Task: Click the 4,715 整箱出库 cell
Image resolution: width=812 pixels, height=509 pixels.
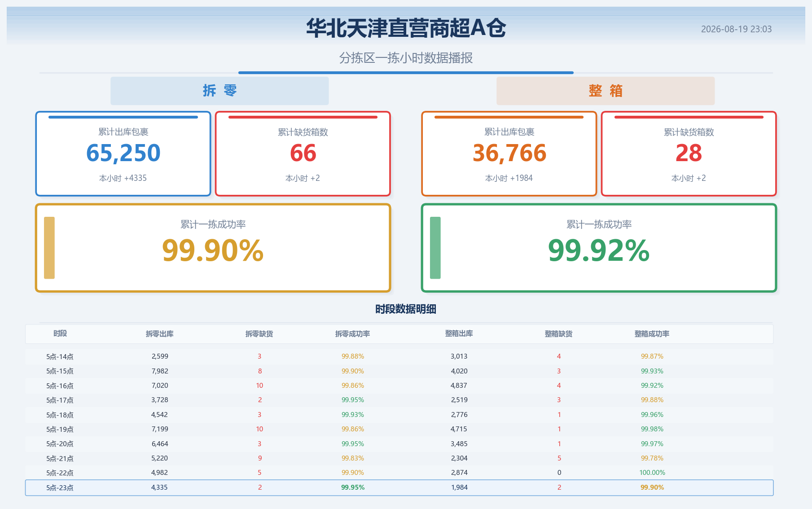Action: tap(459, 429)
